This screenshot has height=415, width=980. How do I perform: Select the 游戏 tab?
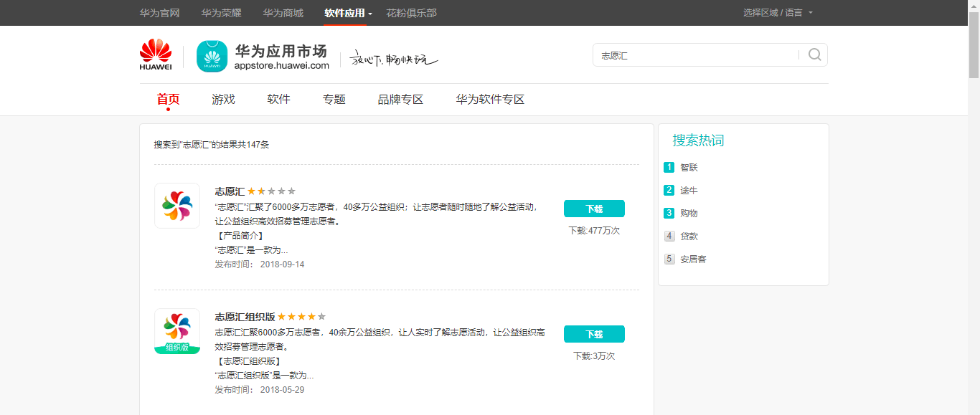click(x=223, y=100)
